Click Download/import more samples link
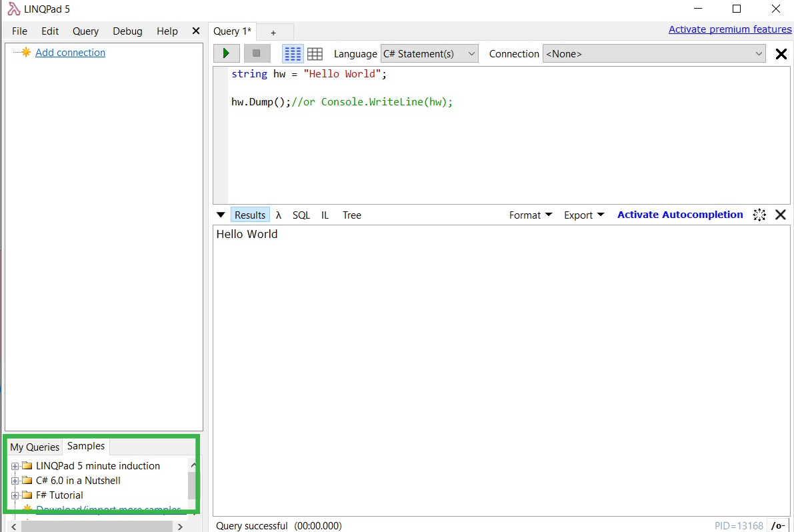 click(x=109, y=509)
